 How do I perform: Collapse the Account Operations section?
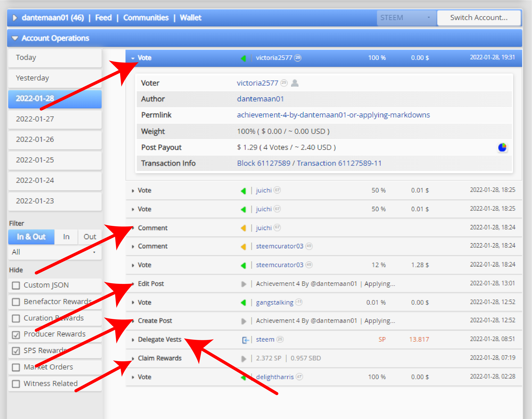tap(15, 38)
